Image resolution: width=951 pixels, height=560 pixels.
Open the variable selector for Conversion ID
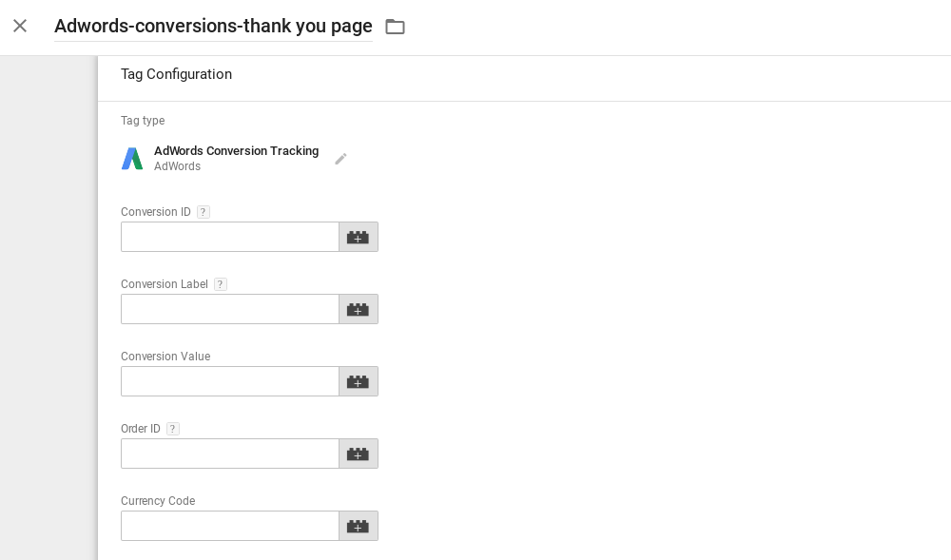[358, 237]
